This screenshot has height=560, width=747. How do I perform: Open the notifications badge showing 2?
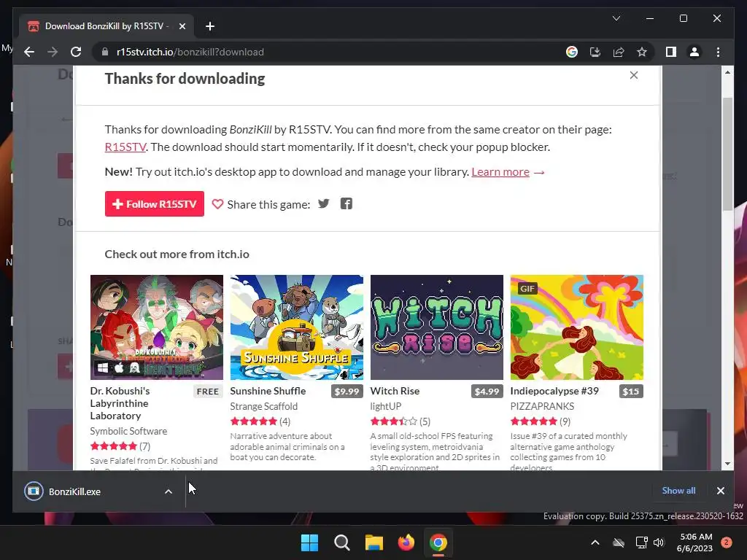[726, 542]
